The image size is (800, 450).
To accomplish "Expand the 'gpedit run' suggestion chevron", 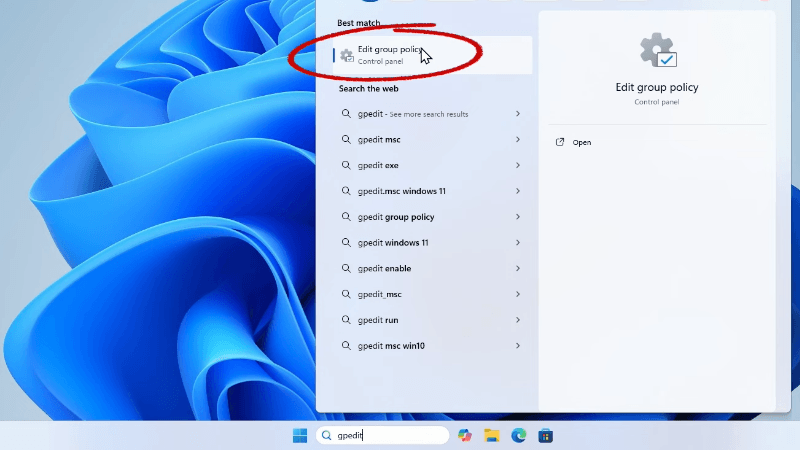I will (518, 320).
